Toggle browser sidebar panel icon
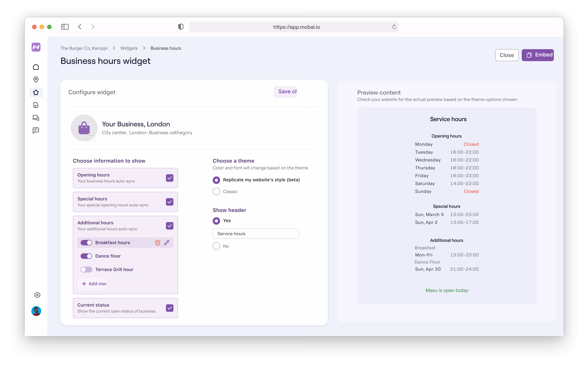Image resolution: width=588 pixels, height=368 pixels. click(x=65, y=27)
